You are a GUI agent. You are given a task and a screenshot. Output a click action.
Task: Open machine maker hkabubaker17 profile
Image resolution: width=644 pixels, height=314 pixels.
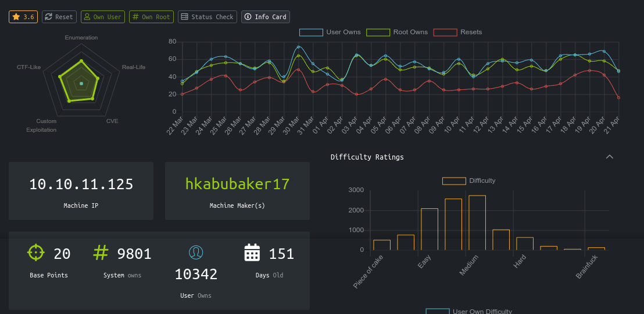click(237, 185)
